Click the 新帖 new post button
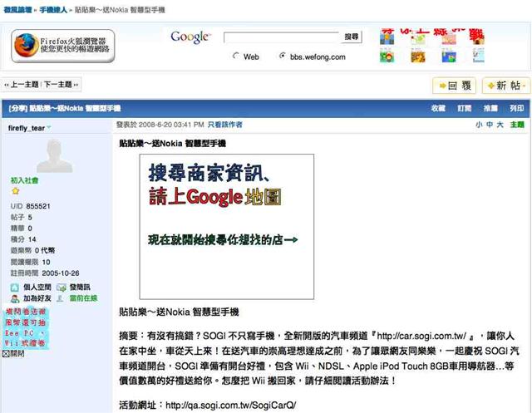 pos(505,86)
